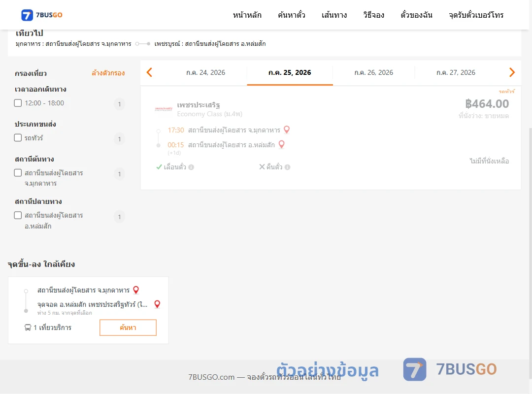532x394 pixels.
Task: Open the เส้นทาง menu item
Action: pos(334,15)
